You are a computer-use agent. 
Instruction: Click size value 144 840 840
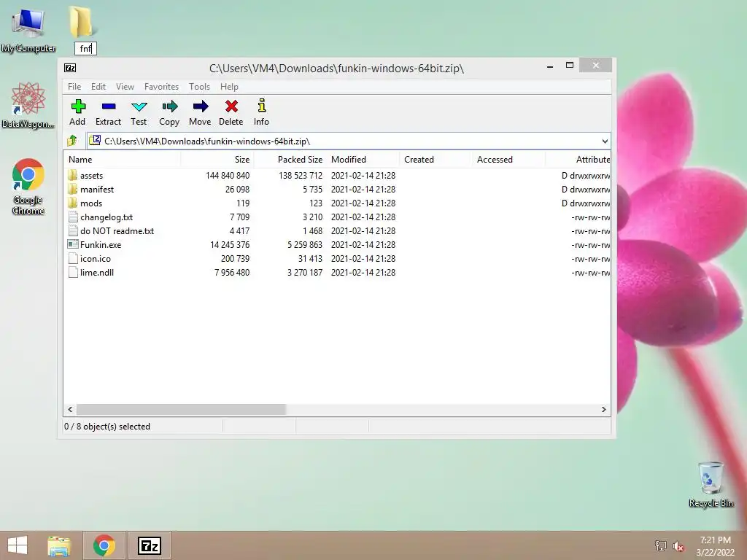pos(228,175)
